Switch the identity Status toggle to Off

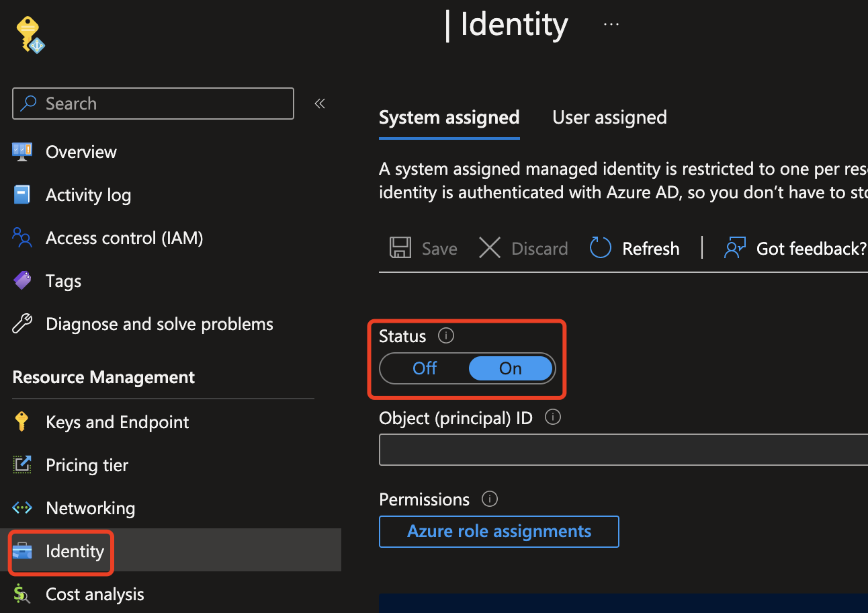coord(424,368)
